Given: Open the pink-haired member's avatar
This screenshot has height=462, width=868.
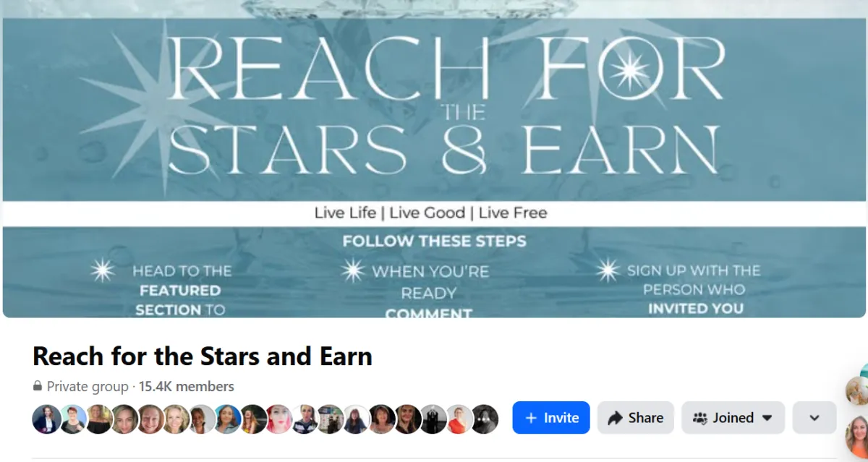Looking at the screenshot, I should [x=279, y=419].
